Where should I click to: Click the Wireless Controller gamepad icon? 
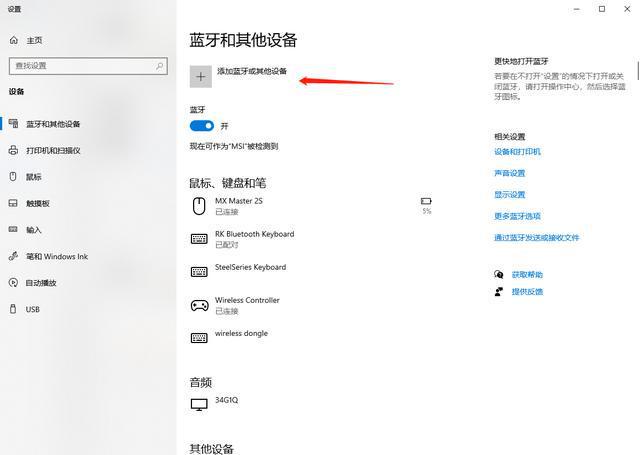click(x=200, y=305)
